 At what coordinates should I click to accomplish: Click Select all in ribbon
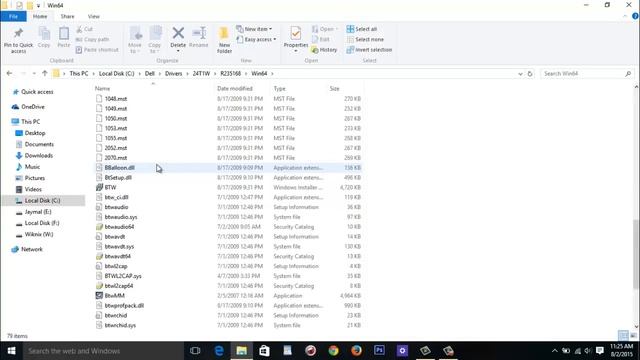click(x=362, y=29)
